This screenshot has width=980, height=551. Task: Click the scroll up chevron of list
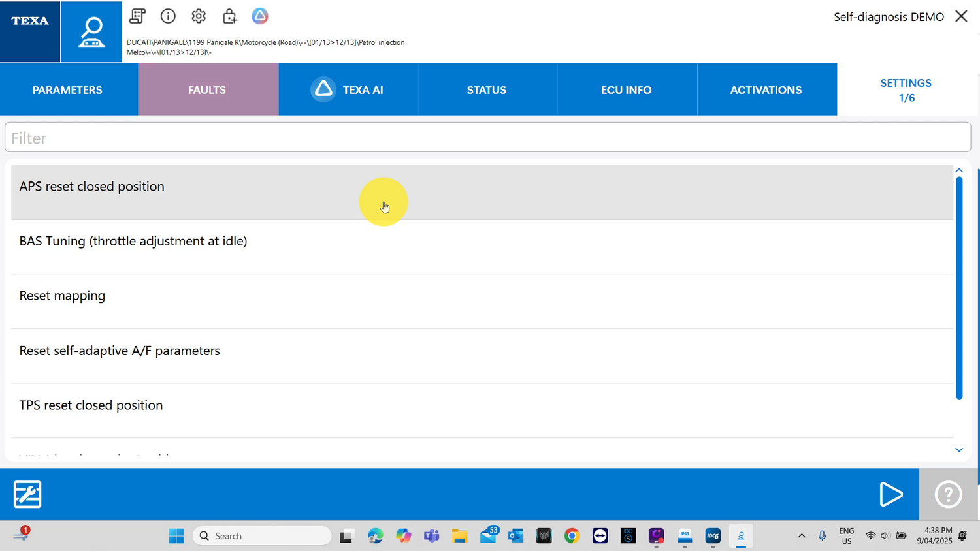coord(959,170)
